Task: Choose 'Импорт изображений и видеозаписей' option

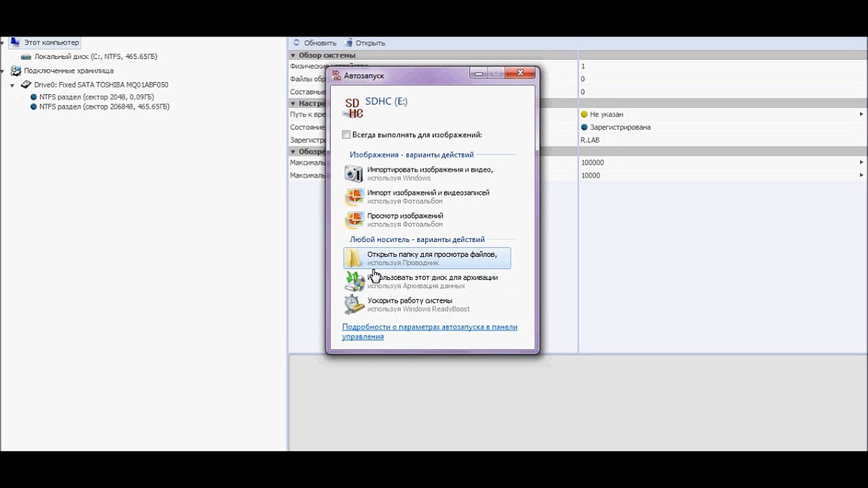Action: pyautogui.click(x=427, y=197)
